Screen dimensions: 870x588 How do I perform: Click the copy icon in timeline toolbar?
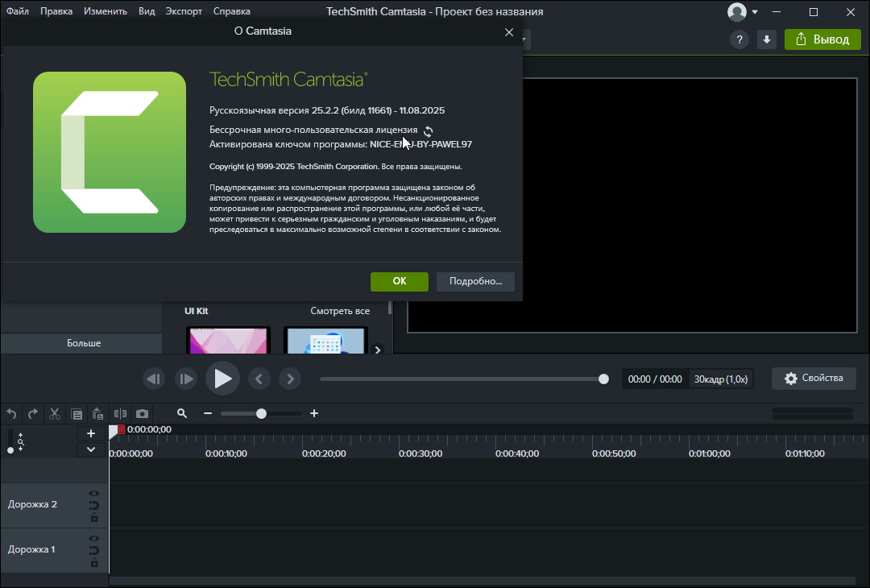[77, 414]
